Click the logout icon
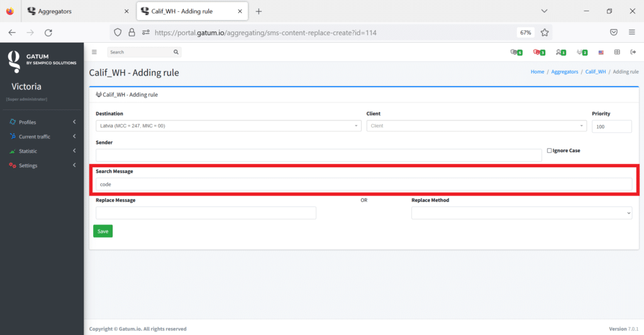Viewport: 644px width, 335px height. [633, 52]
